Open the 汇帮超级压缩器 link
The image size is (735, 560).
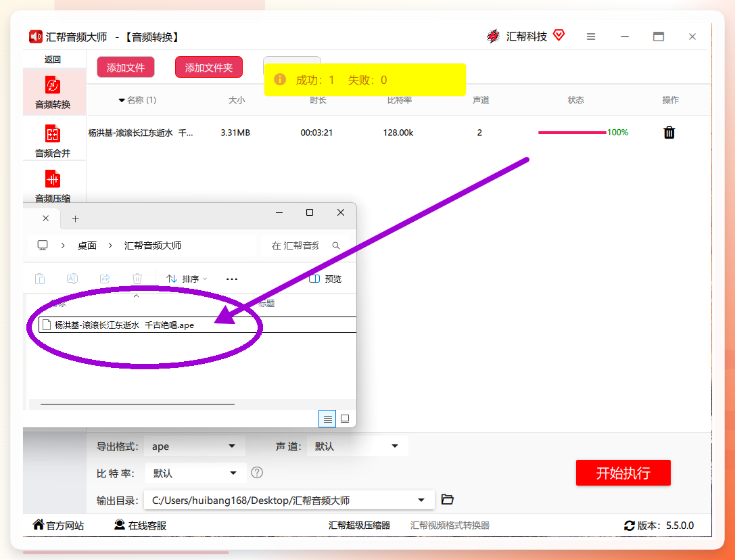(359, 526)
